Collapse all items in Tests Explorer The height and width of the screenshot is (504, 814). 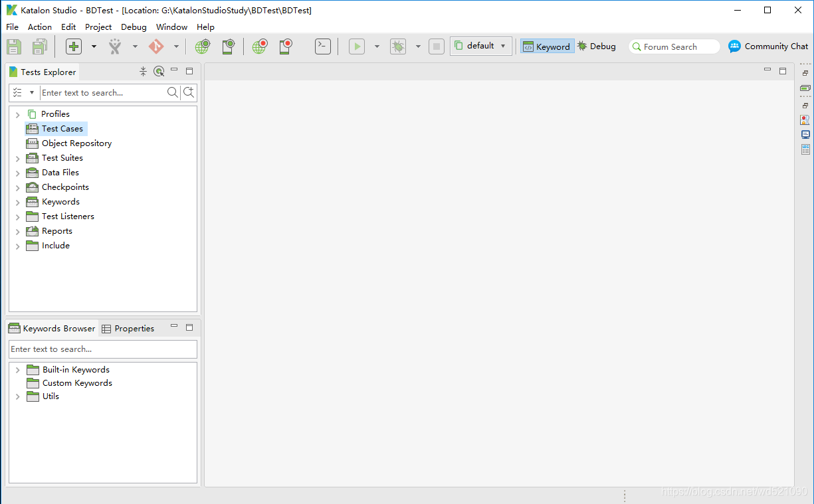pos(143,71)
